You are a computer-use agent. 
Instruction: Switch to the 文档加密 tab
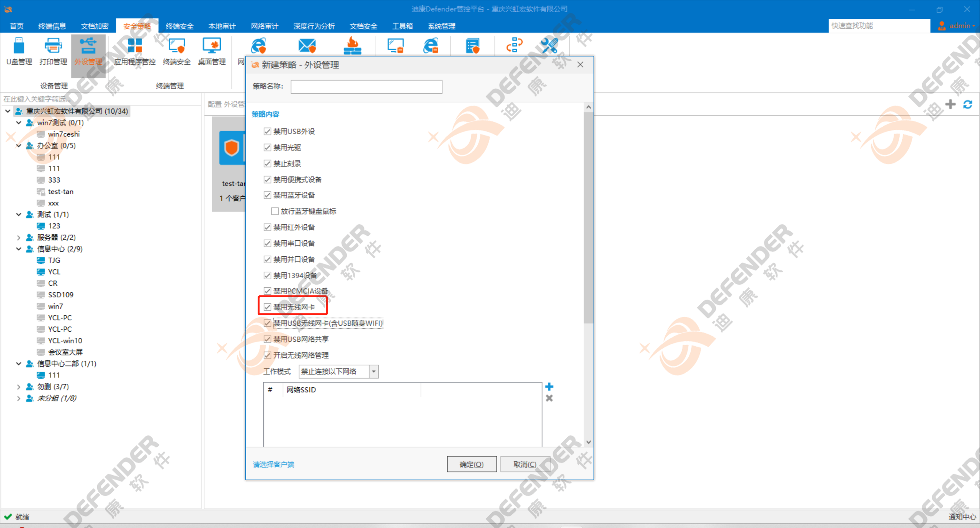[x=95, y=26]
